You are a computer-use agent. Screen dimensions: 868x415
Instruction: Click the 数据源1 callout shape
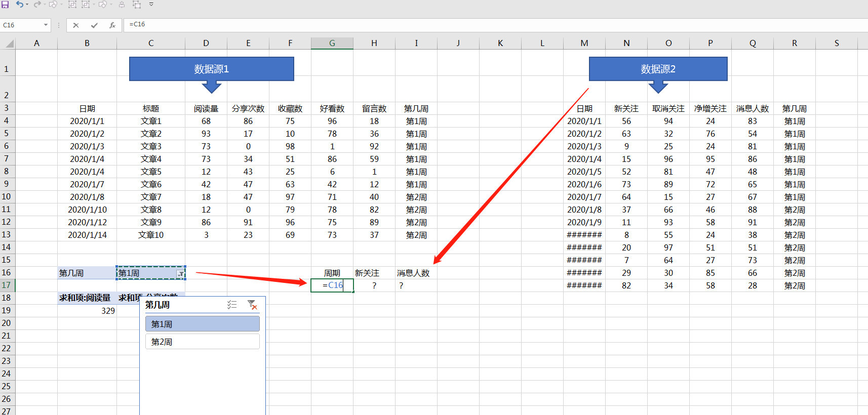tap(211, 69)
